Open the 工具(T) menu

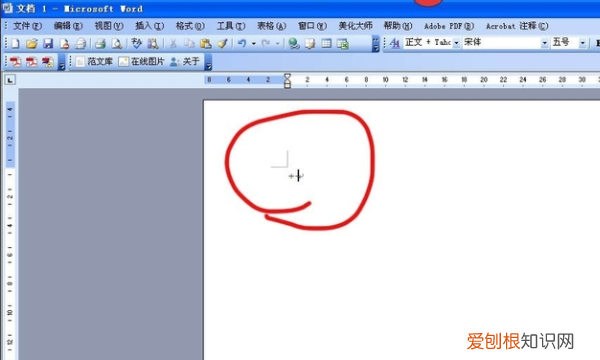231,26
